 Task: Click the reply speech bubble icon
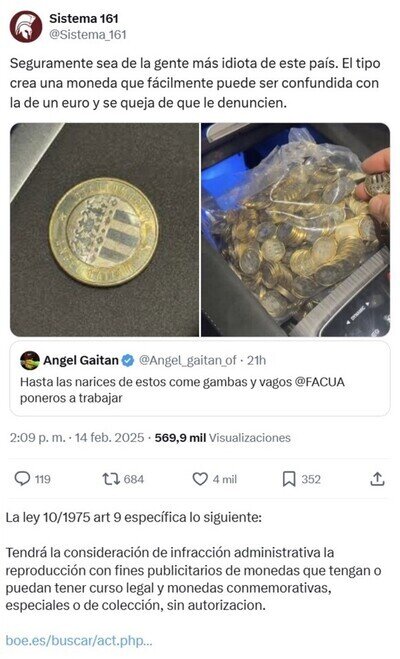coord(22,479)
